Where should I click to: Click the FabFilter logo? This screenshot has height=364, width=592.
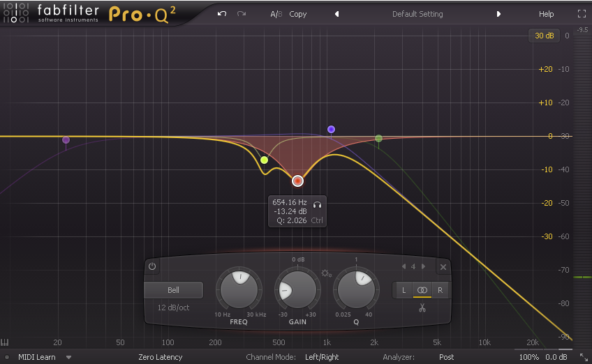[x=51, y=13]
